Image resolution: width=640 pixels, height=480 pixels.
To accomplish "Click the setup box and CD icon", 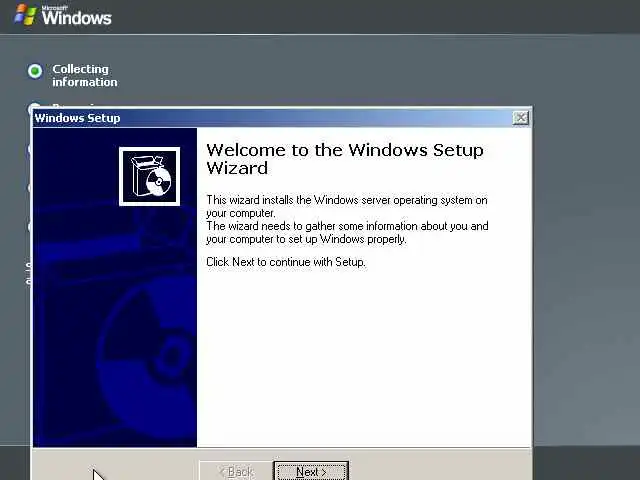I will pos(149,176).
